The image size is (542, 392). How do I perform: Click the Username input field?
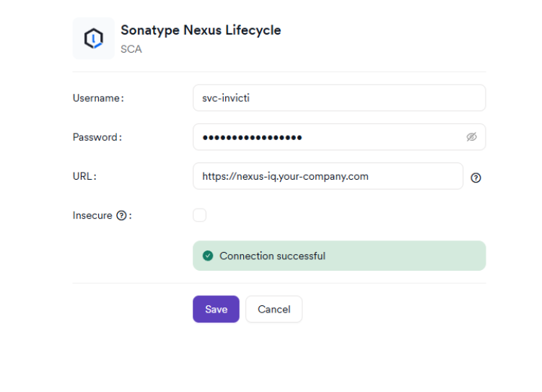pyautogui.click(x=339, y=98)
